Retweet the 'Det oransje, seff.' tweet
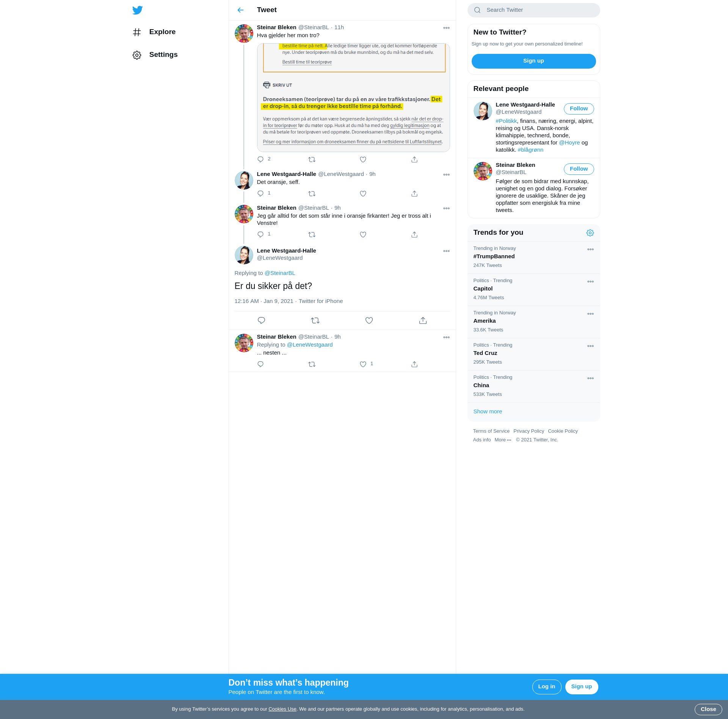Image resolution: width=728 pixels, height=719 pixels. 312,193
